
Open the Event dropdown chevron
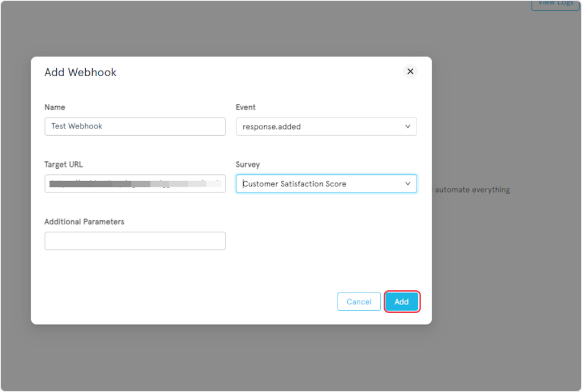click(408, 127)
